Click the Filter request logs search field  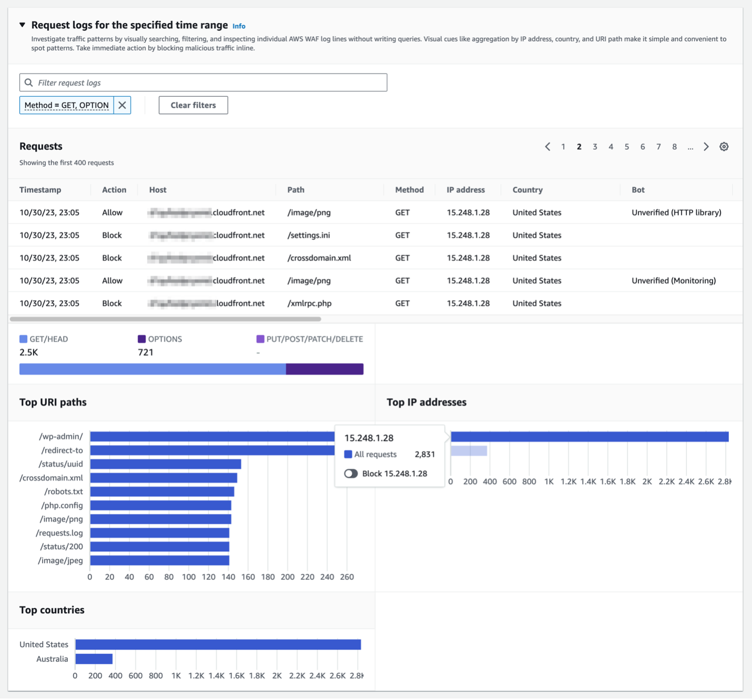(203, 83)
